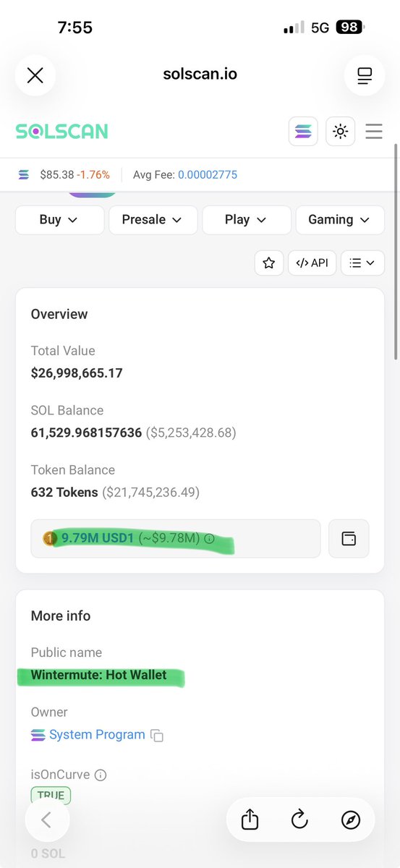Show the isOnCurve info tooltip icon
Image resolution: width=400 pixels, height=868 pixels.
(101, 775)
